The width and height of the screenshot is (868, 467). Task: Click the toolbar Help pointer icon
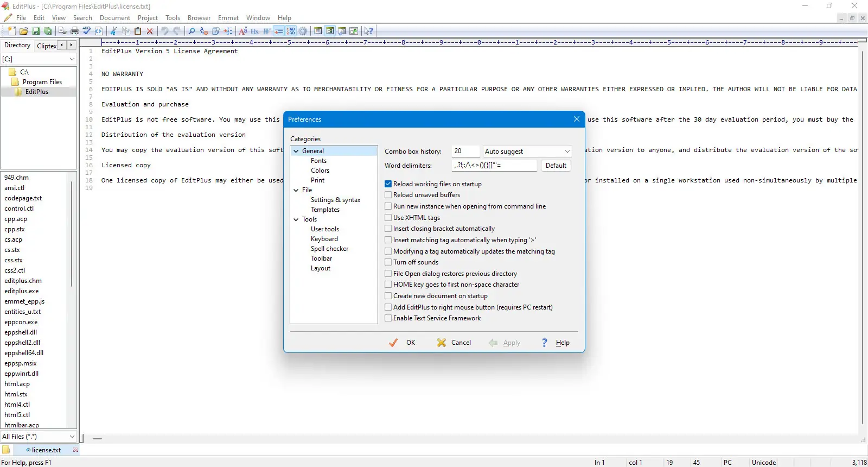click(x=369, y=31)
